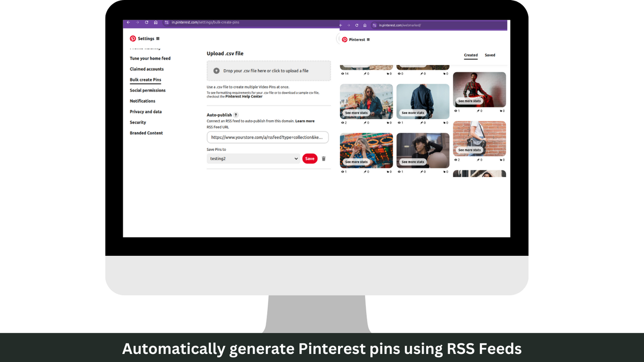Open Social permissions settings
The height and width of the screenshot is (362, 644).
[147, 90]
